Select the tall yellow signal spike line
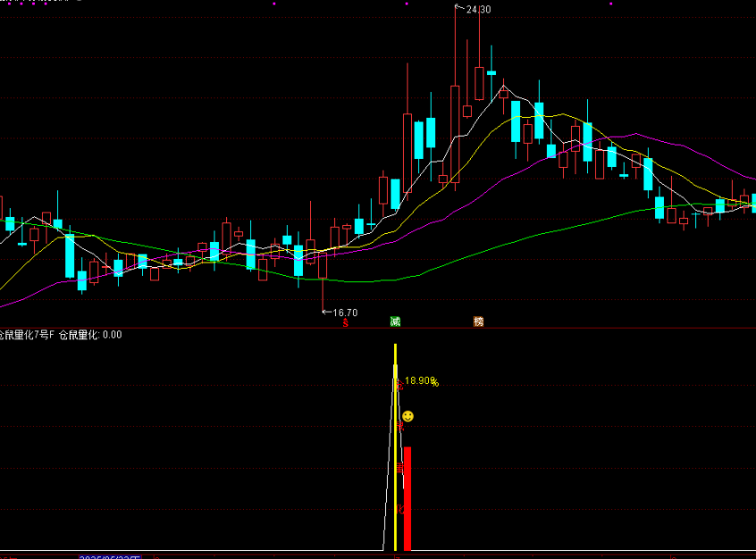Screen dimensions: 756x559 click(x=396, y=446)
